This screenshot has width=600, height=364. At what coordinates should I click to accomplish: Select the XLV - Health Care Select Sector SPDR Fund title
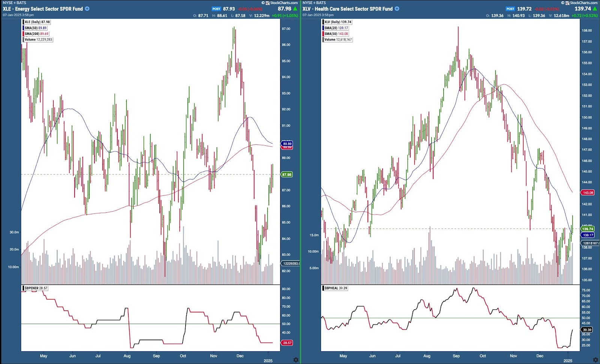click(x=348, y=9)
